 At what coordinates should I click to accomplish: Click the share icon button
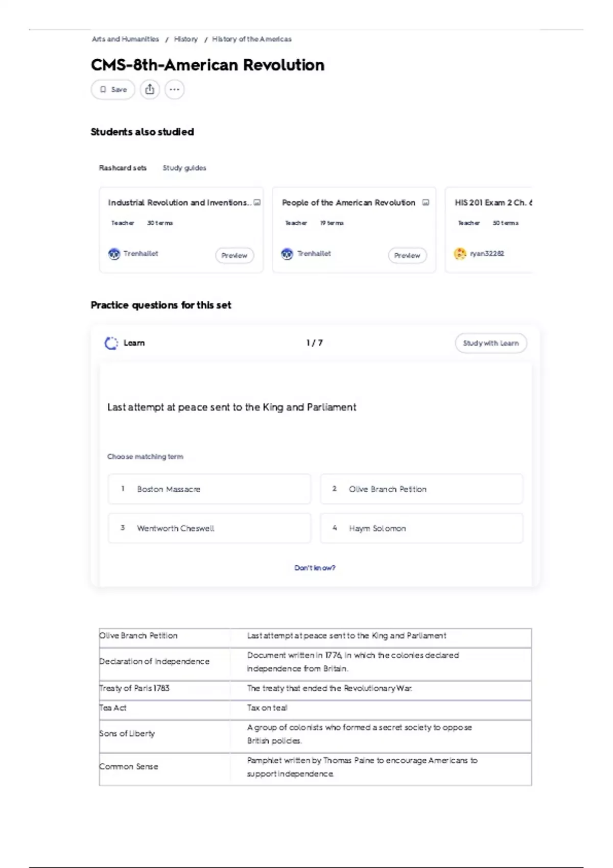click(x=150, y=89)
